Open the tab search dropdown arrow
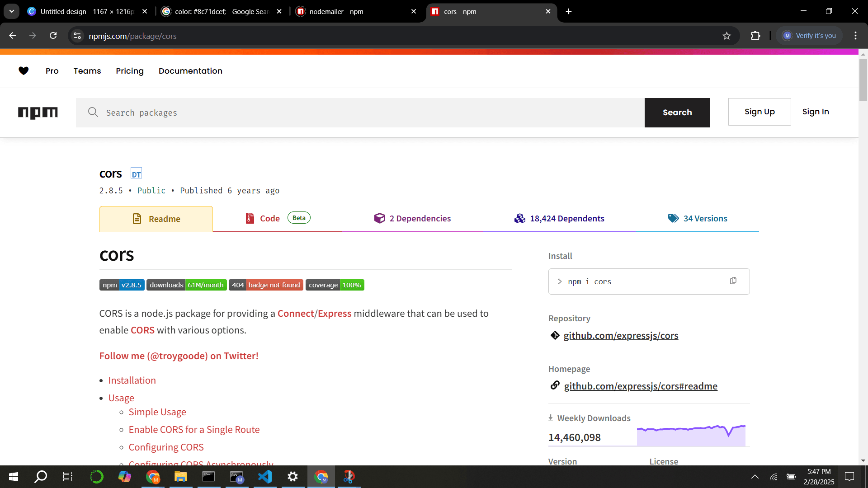 pyautogui.click(x=11, y=11)
